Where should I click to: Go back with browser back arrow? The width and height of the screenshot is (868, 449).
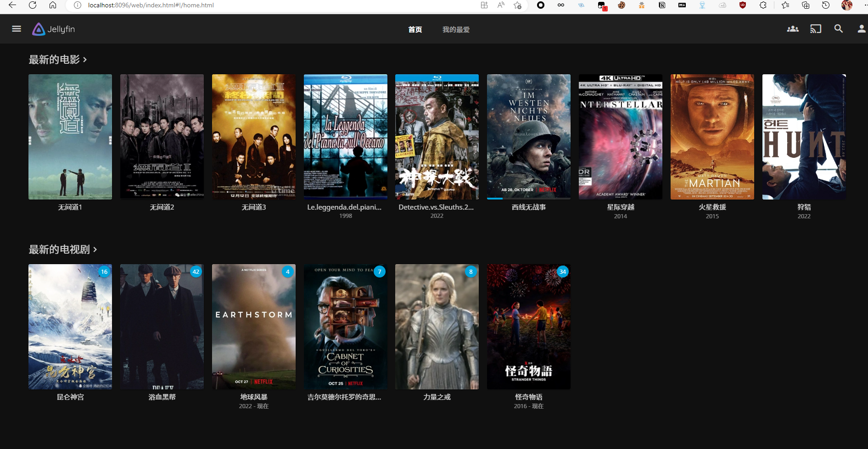(12, 5)
